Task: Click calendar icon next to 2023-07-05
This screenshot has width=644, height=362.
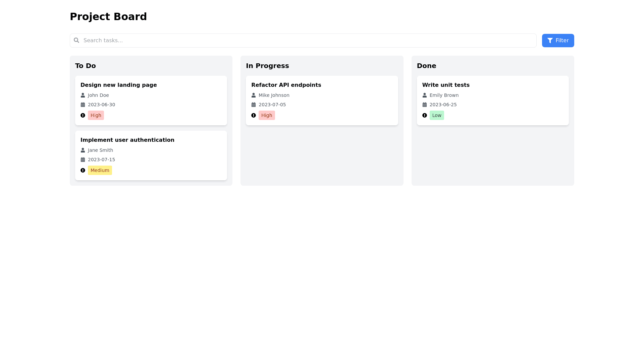Action: 254,105
